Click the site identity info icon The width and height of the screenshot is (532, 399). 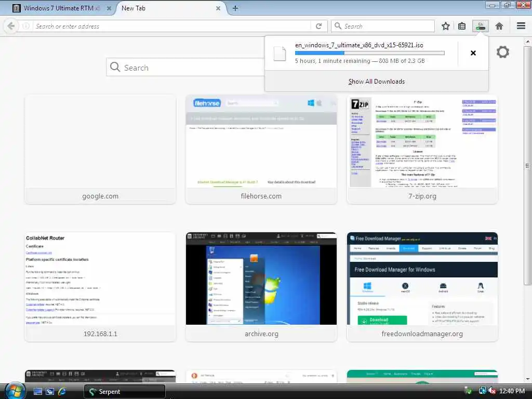click(x=26, y=26)
